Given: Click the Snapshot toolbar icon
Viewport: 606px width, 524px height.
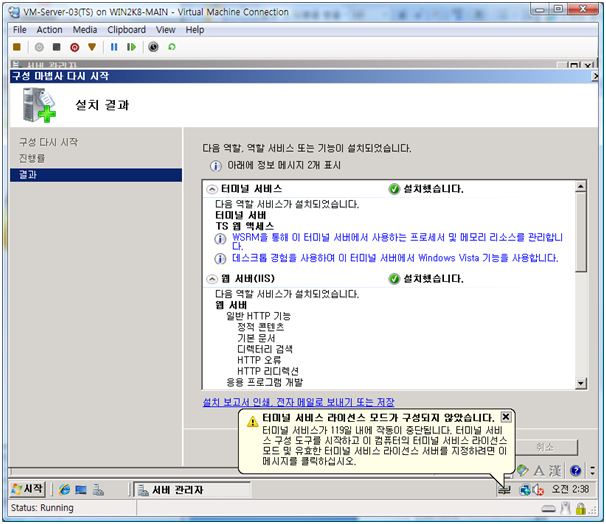Looking at the screenshot, I should pyautogui.click(x=153, y=47).
